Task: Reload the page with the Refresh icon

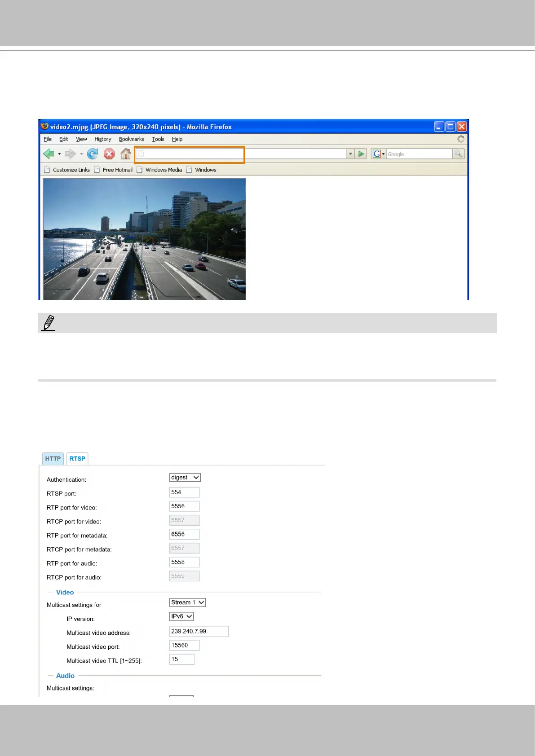Action: click(93, 154)
